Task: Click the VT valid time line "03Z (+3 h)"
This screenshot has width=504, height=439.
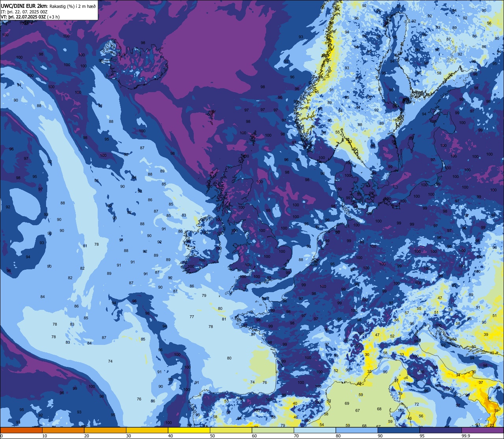Action: [30, 17]
